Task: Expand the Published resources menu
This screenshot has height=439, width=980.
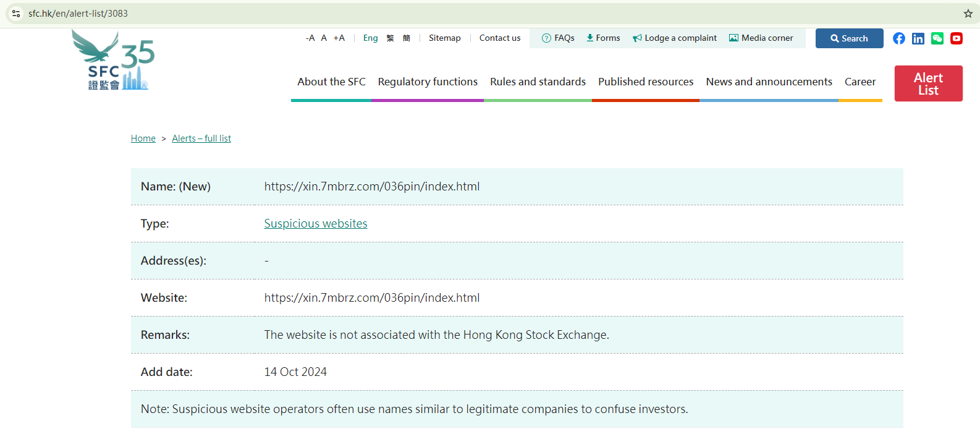Action: pyautogui.click(x=646, y=82)
